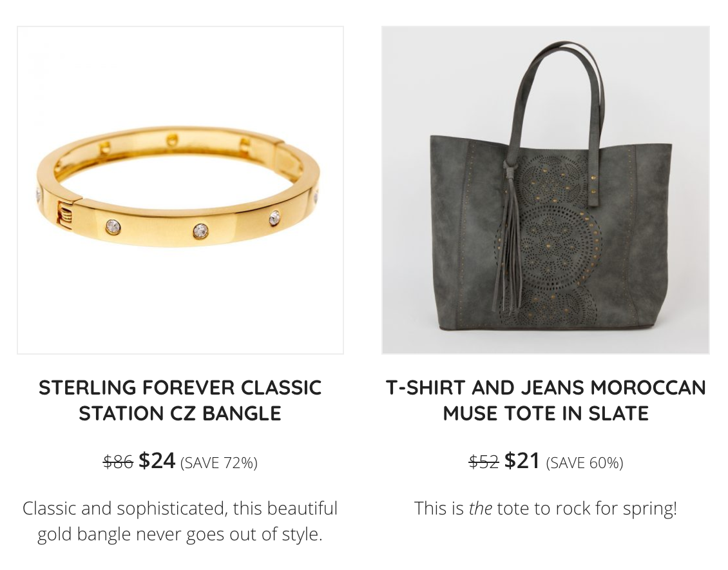The width and height of the screenshot is (728, 570).
Task: Click the crossed-out $86 original price
Action: tap(118, 462)
